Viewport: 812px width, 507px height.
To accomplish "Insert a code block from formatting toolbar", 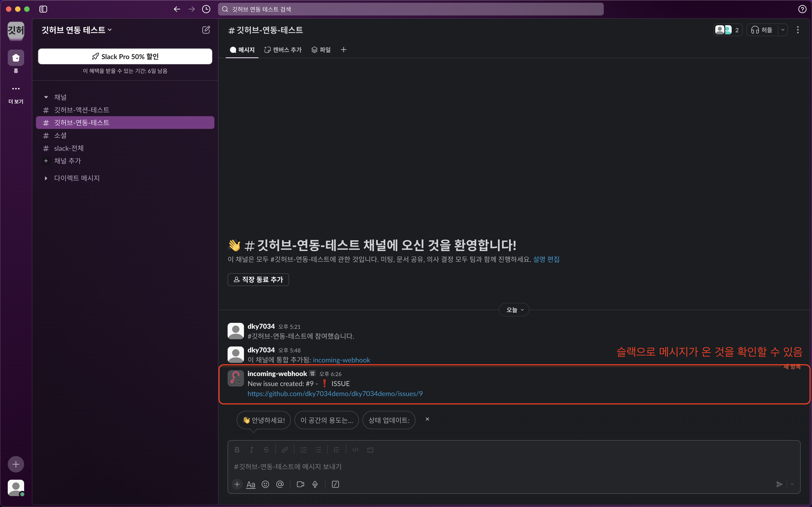I will click(370, 450).
